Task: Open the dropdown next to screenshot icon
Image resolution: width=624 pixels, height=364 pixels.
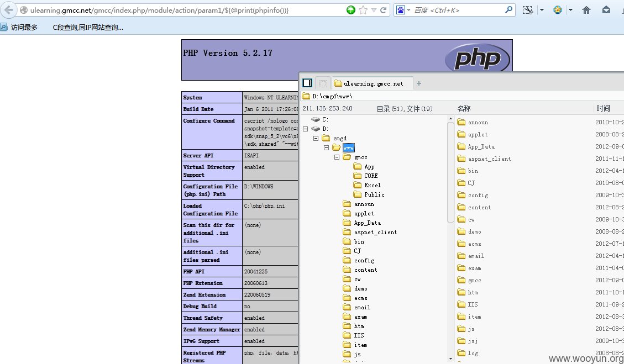Action: tap(542, 10)
